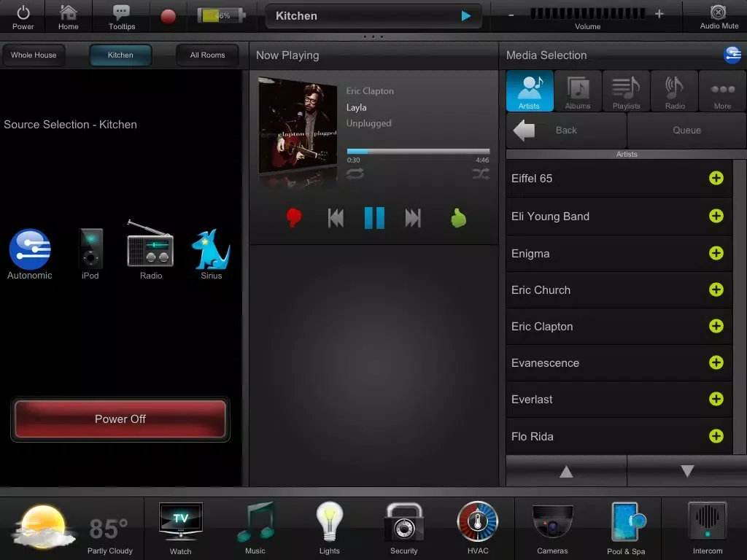This screenshot has width=747, height=560.
Task: Toggle shuffle mode
Action: (481, 174)
